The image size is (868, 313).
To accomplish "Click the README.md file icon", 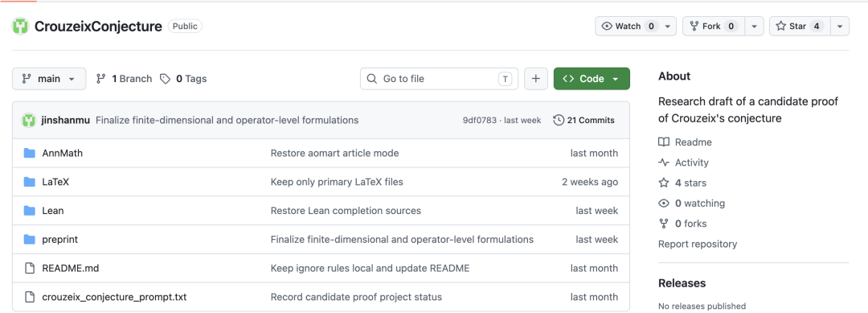I will pyautogui.click(x=30, y=268).
